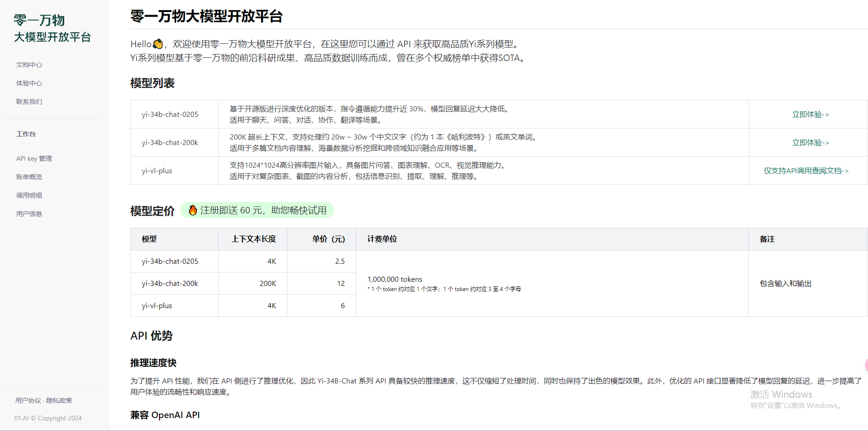Open 体验中心 in the sidebar
This screenshot has height=431, width=868.
coord(29,83)
